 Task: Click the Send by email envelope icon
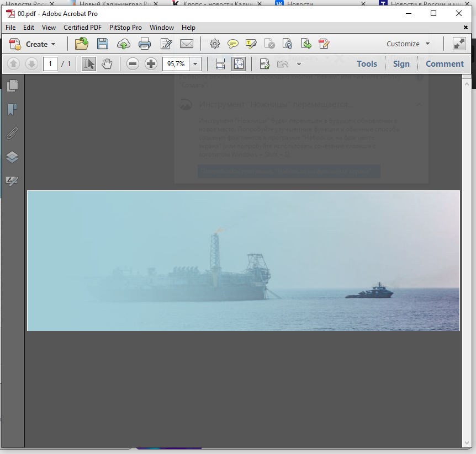[x=187, y=44]
